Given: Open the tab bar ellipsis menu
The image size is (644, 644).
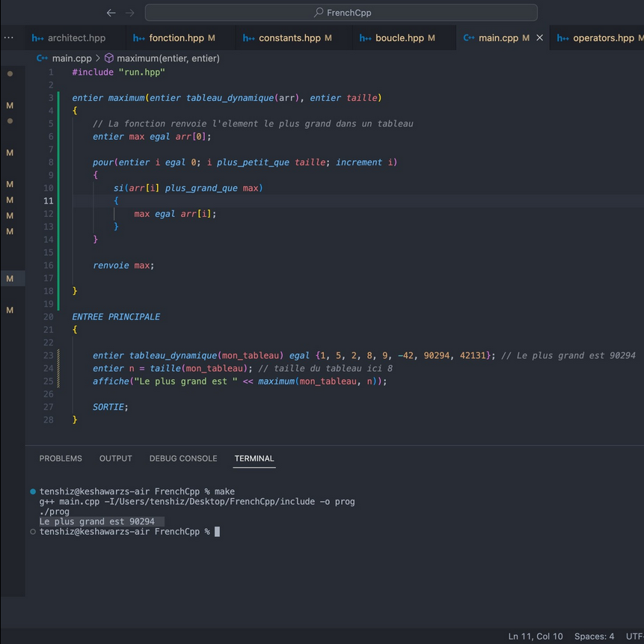Looking at the screenshot, I should coord(8,37).
